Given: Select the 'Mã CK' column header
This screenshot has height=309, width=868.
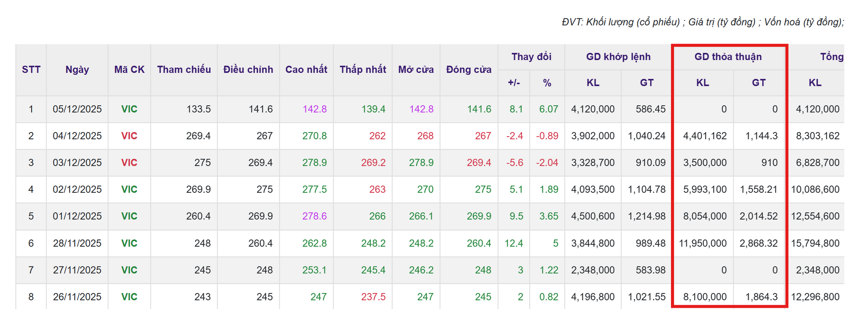Looking at the screenshot, I should [x=129, y=70].
